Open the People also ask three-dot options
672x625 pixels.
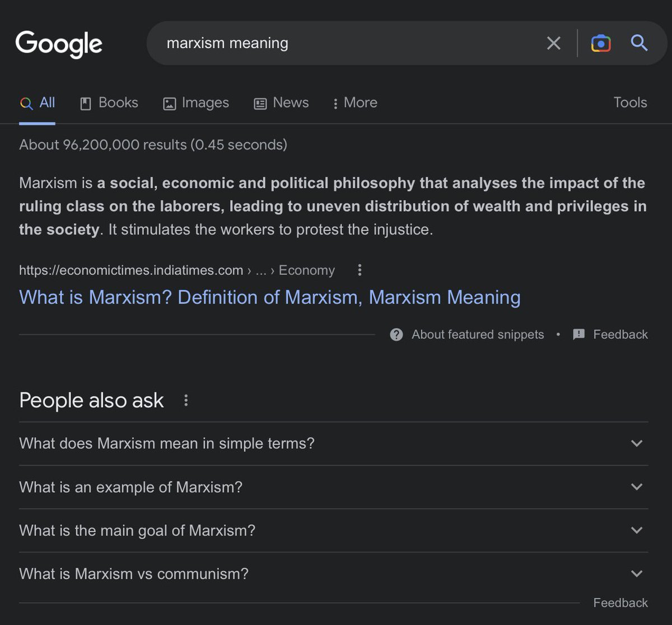[x=186, y=401]
